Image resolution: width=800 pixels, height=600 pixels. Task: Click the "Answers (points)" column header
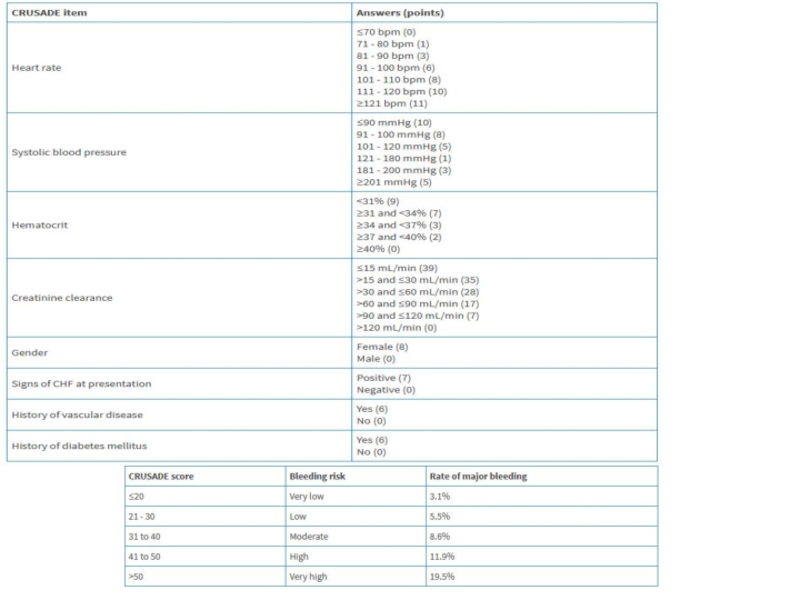[400, 13]
